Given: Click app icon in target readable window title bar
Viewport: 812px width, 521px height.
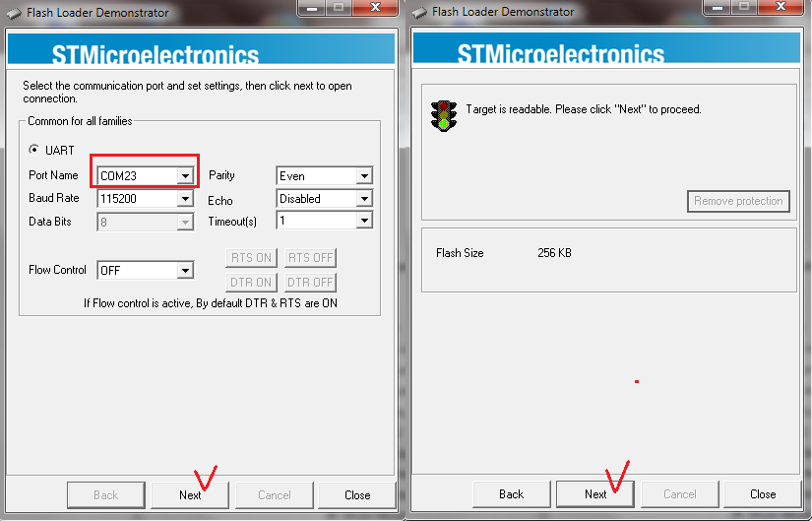Looking at the screenshot, I should point(419,13).
